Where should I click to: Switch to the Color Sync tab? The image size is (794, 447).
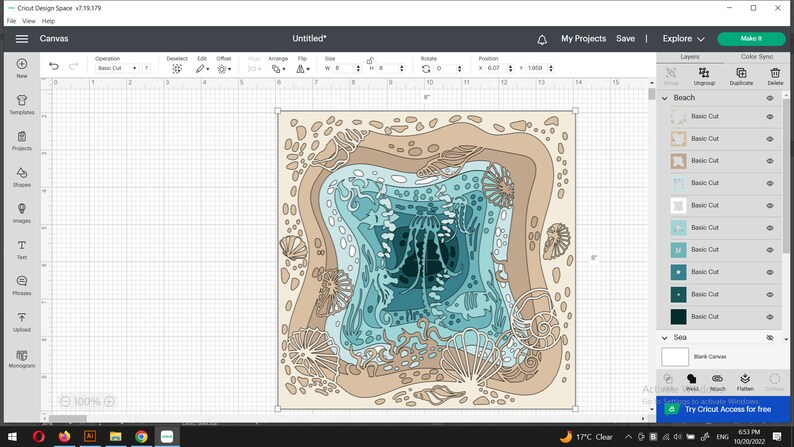tap(757, 57)
